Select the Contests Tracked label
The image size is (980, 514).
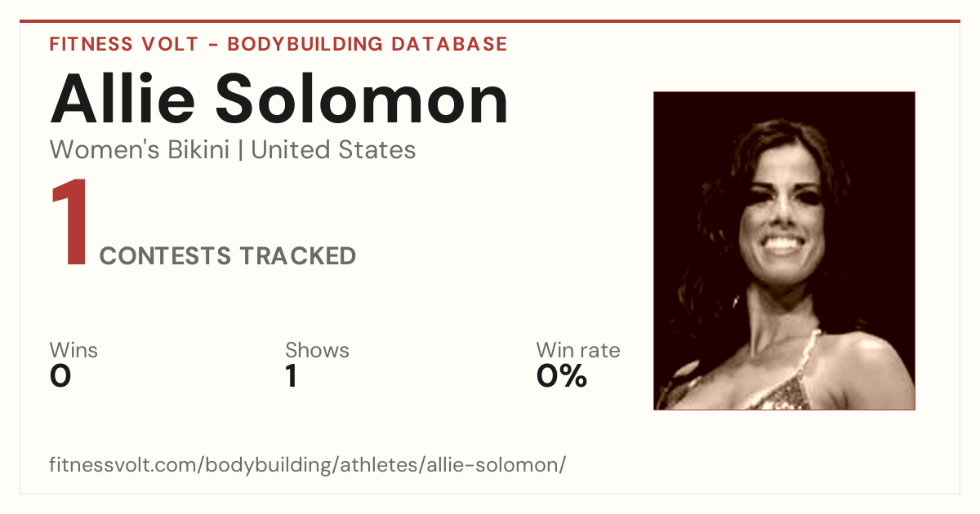coord(227,256)
